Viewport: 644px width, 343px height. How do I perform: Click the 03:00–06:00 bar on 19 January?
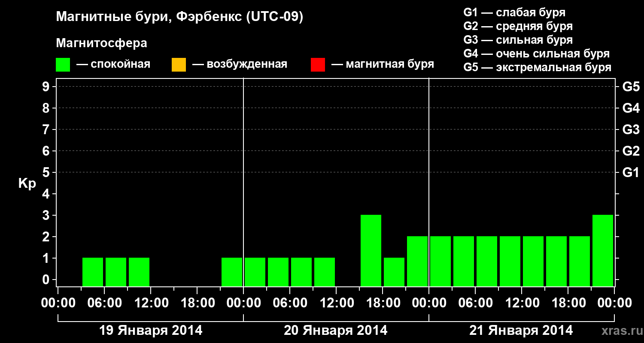click(x=93, y=272)
